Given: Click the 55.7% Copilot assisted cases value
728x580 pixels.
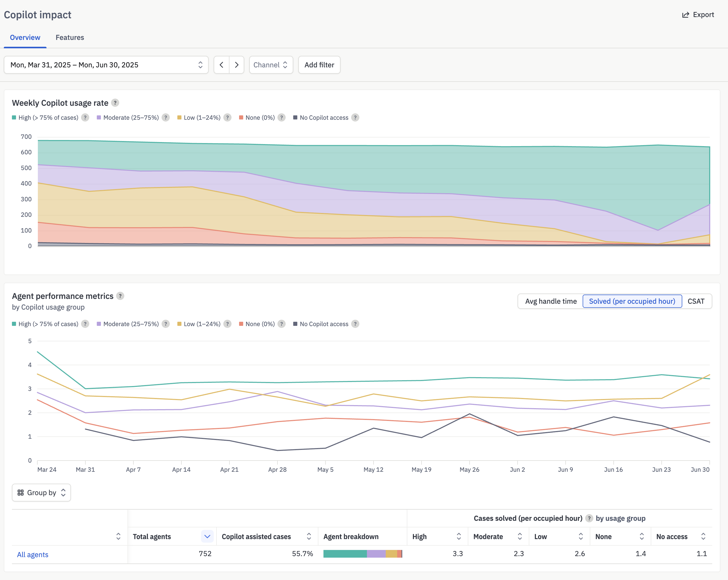Looking at the screenshot, I should point(303,554).
